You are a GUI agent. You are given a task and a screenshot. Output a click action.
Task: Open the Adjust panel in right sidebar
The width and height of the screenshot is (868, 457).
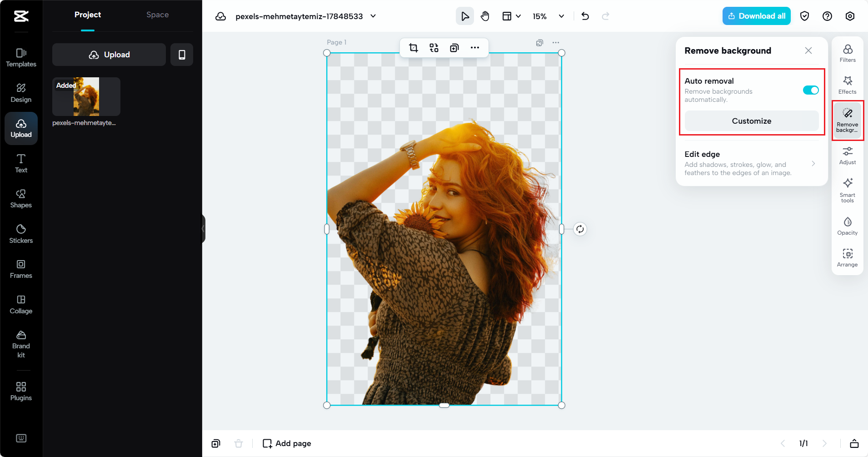[847, 155]
